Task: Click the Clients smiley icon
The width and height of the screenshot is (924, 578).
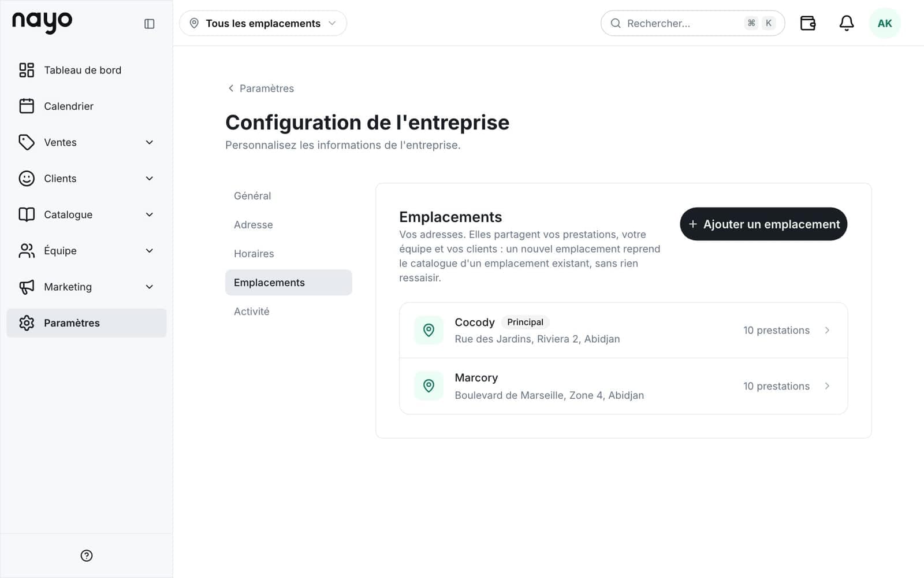Action: (x=27, y=178)
